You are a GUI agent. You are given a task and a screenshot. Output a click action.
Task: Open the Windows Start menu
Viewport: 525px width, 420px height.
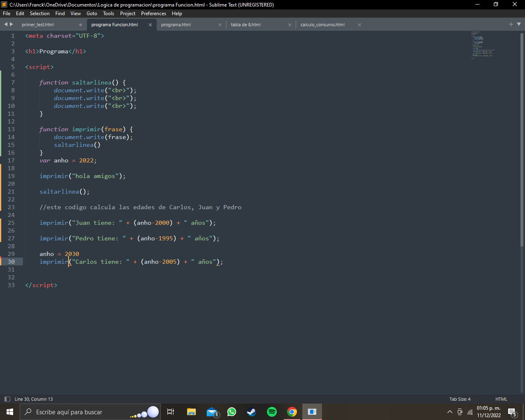tap(10, 412)
